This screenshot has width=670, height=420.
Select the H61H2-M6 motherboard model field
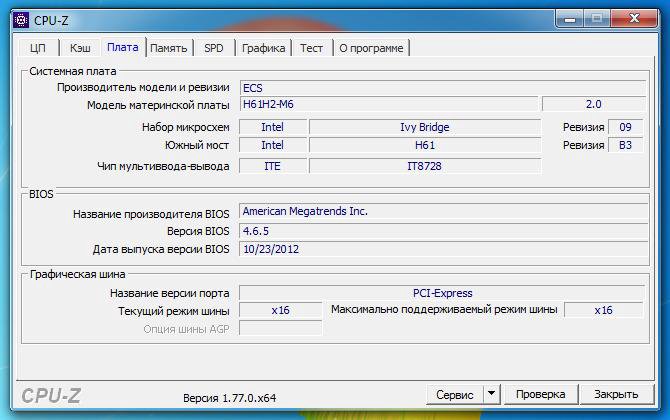pos(388,104)
